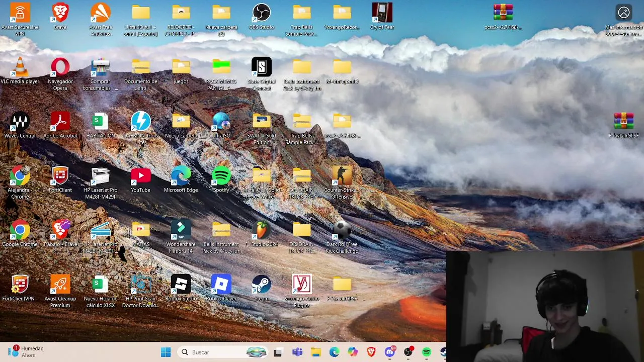
Task: Open Task View from the taskbar
Action: 278,352
